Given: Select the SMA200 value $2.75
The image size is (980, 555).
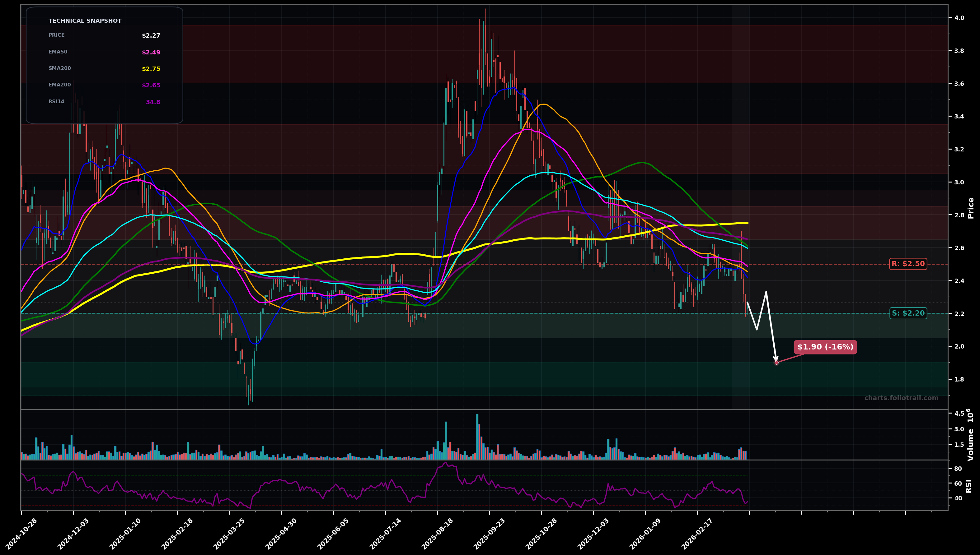Looking at the screenshot, I should pos(150,69).
